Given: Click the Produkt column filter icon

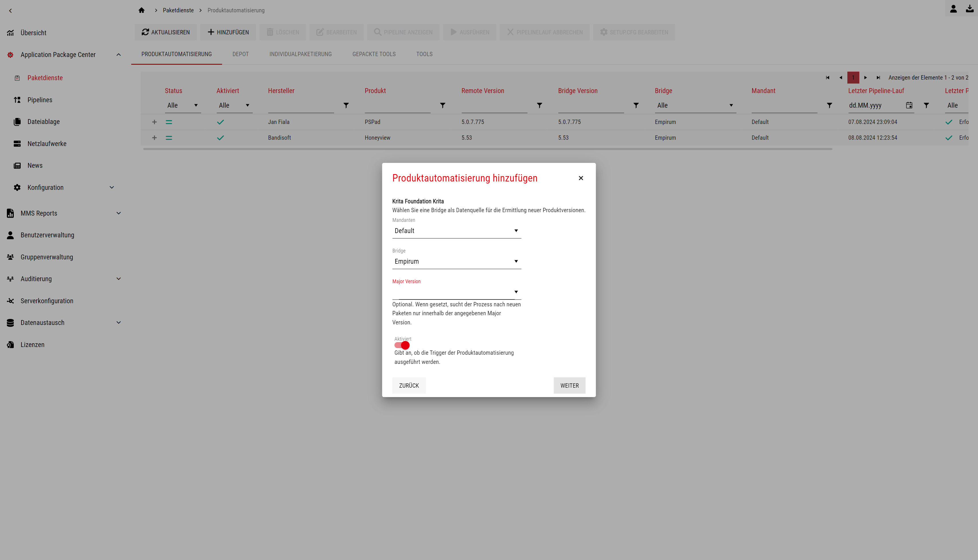Looking at the screenshot, I should click(443, 105).
